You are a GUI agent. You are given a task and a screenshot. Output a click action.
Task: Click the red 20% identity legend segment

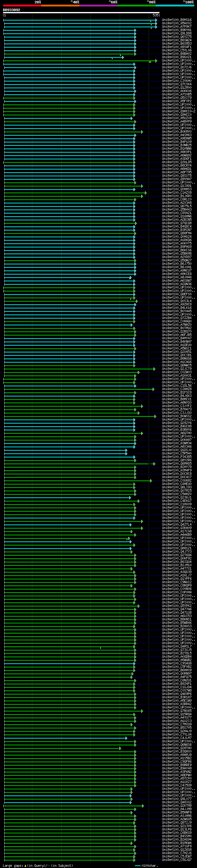coord(22,6)
